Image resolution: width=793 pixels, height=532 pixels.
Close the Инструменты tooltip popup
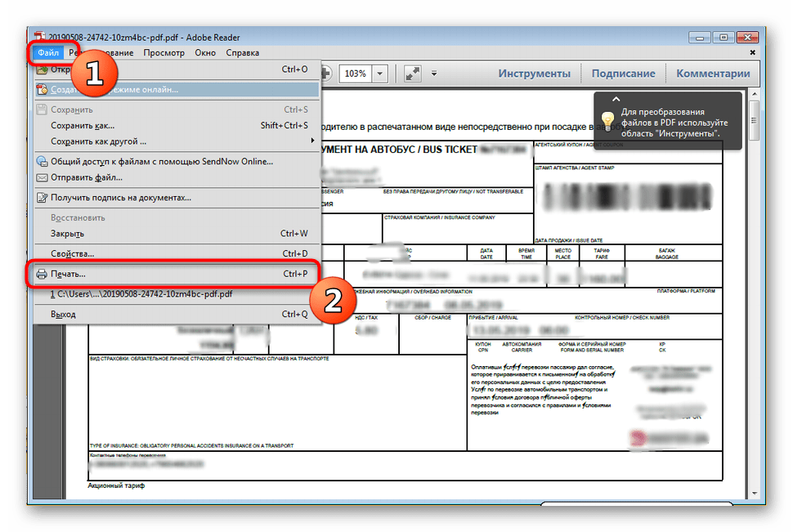[x=616, y=97]
